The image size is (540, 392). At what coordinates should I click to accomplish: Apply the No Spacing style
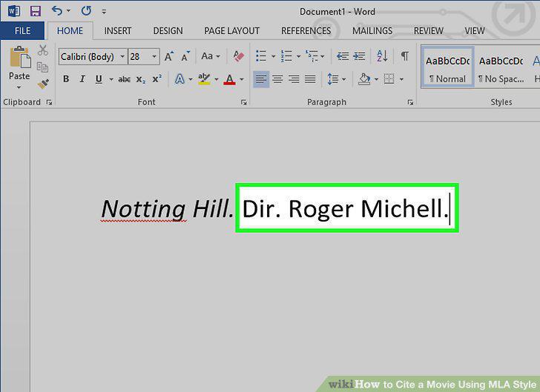point(501,68)
